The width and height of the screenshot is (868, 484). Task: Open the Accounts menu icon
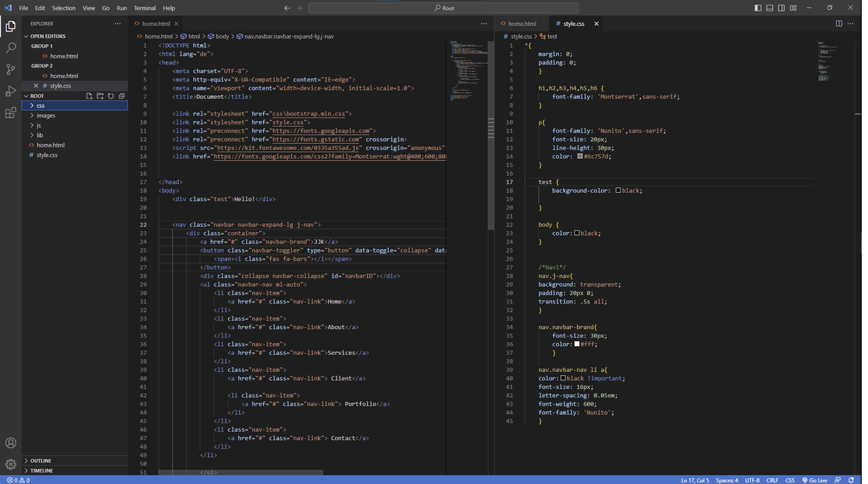tap(11, 443)
